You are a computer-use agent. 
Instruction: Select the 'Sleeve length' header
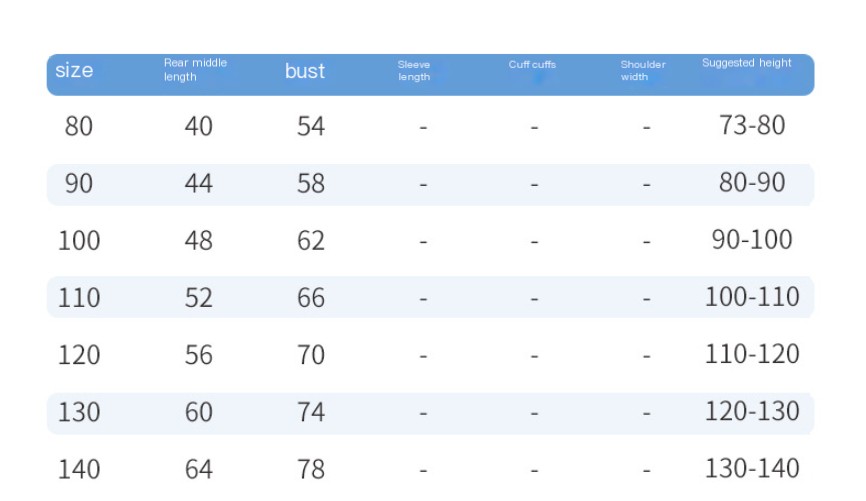[x=414, y=71]
